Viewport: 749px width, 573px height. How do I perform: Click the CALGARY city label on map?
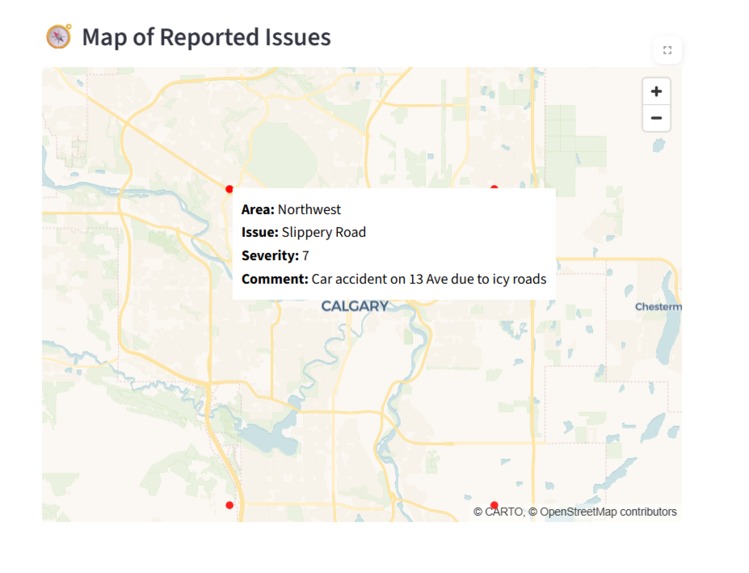click(354, 306)
